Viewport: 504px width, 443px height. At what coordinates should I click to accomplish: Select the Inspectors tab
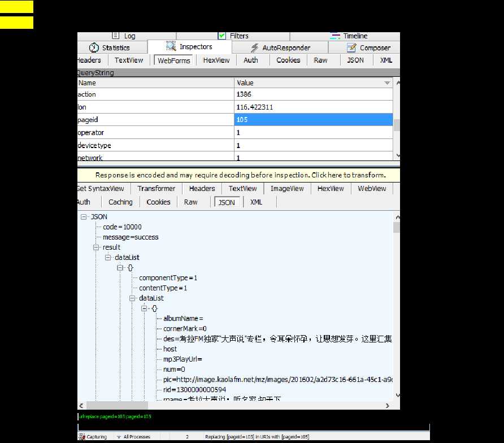click(190, 47)
